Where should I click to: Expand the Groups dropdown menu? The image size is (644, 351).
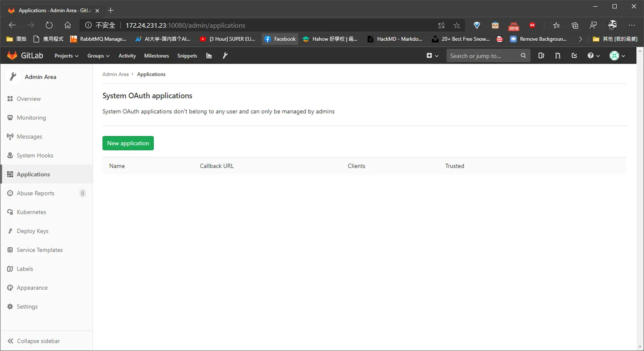point(98,56)
